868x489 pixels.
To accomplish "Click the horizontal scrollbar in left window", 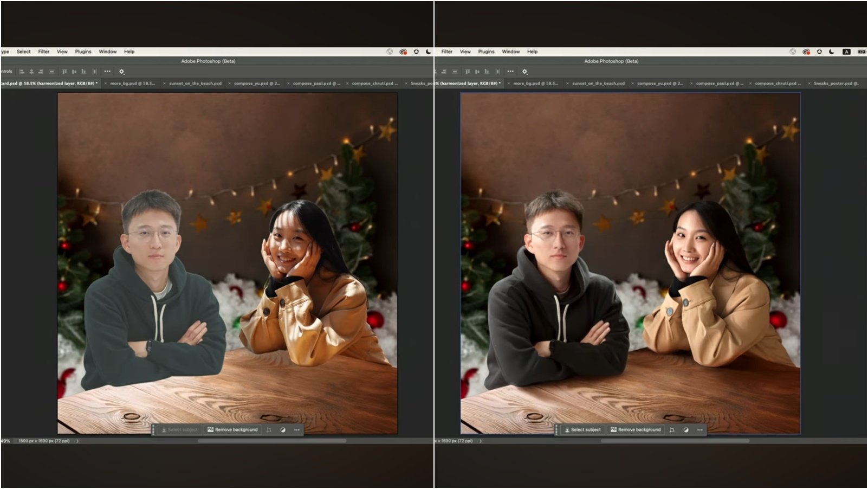I will pos(272,441).
